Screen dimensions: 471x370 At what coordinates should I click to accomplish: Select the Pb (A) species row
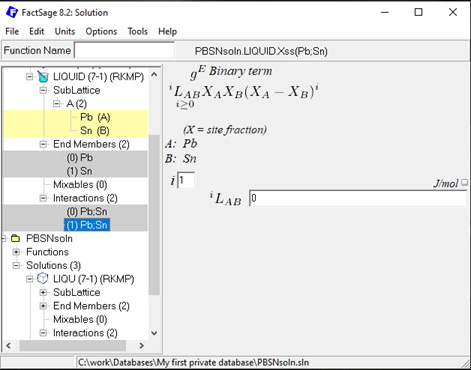(x=95, y=117)
